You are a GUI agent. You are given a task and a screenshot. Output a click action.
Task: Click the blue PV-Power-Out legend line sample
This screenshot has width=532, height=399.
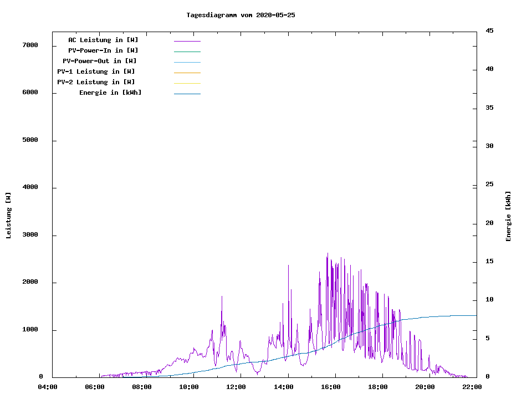click(187, 62)
